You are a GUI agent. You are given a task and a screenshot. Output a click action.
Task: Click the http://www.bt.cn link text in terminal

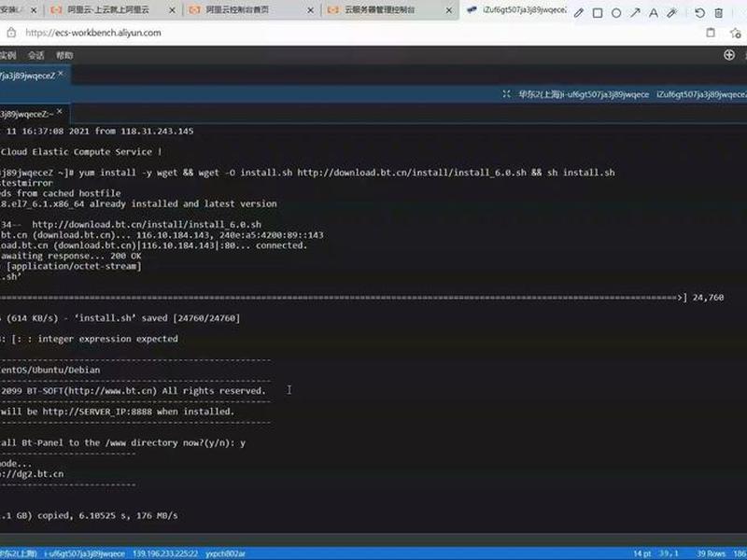coord(111,391)
